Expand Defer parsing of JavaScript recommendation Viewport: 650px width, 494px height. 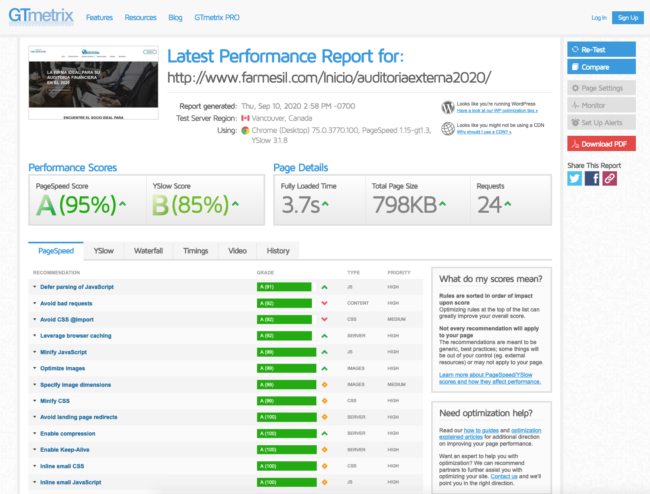[x=78, y=287]
